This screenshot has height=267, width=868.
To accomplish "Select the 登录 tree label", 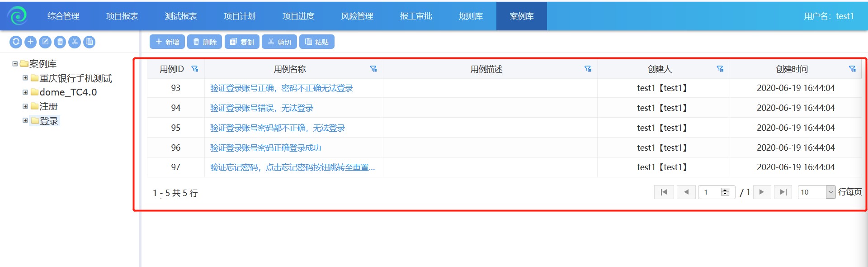I will coord(49,121).
